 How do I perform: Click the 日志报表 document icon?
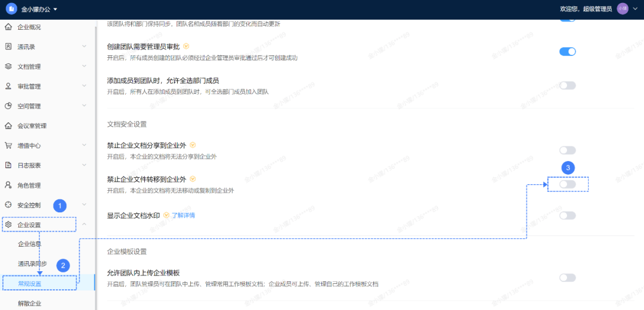point(8,165)
